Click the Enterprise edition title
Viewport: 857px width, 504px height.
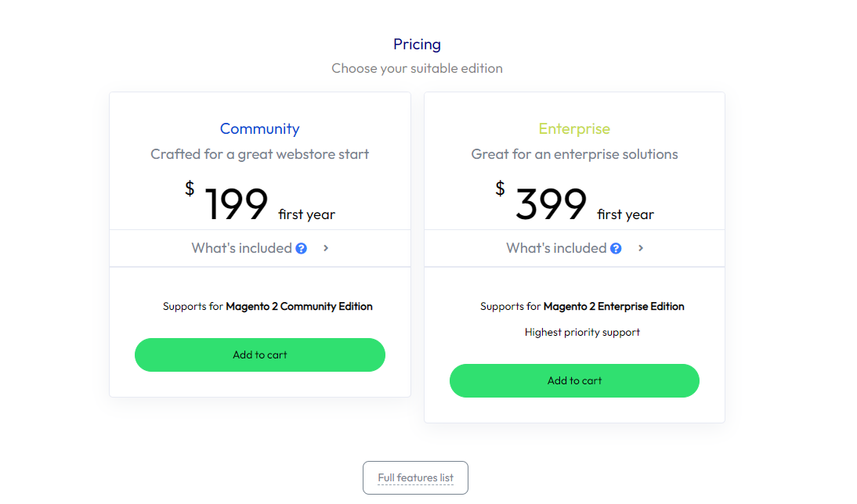coord(574,129)
